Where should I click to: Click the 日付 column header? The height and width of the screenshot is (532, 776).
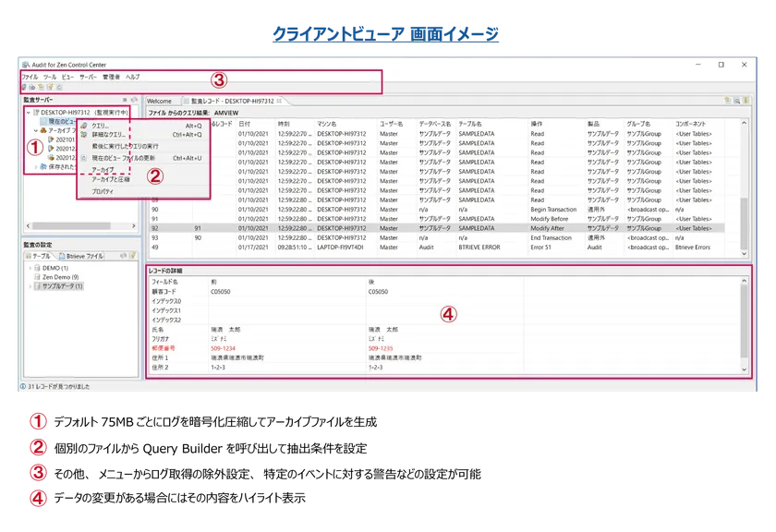(x=245, y=124)
